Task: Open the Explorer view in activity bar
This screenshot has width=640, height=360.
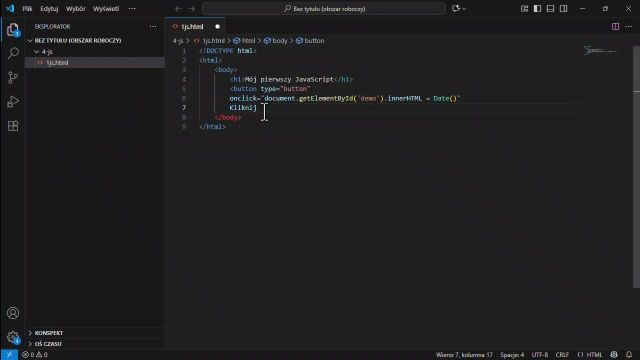Action: tap(13, 29)
